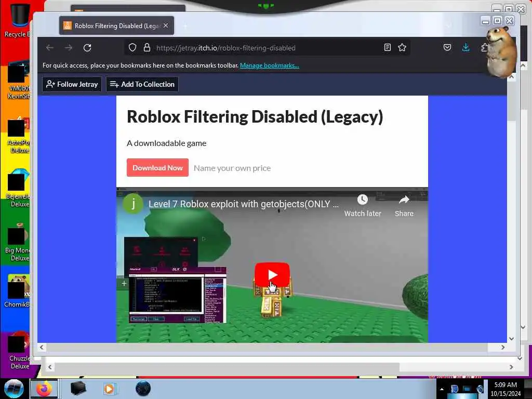Click the Firefox taskbar icon
Screen dimensions: 532x399
pyautogui.click(x=44, y=389)
